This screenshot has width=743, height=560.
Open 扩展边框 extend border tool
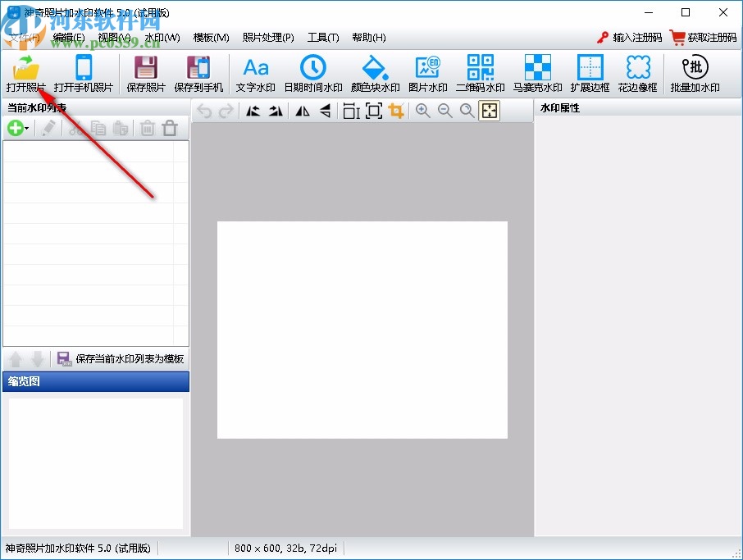click(x=590, y=74)
